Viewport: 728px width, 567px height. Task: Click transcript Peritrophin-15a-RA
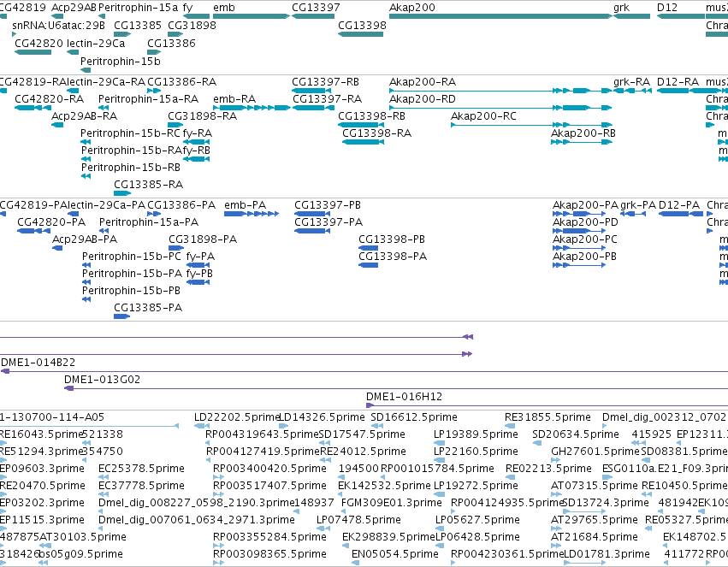click(x=148, y=99)
